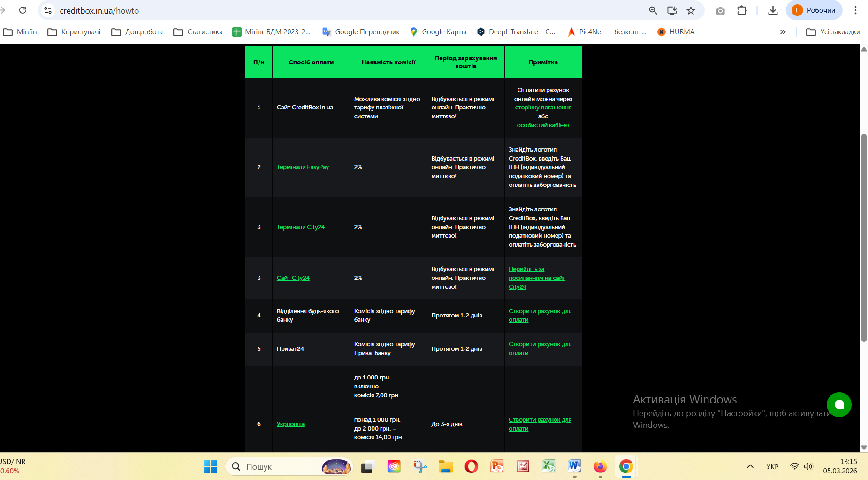Click the Примітка column header
This screenshot has height=480, width=868.
click(543, 62)
